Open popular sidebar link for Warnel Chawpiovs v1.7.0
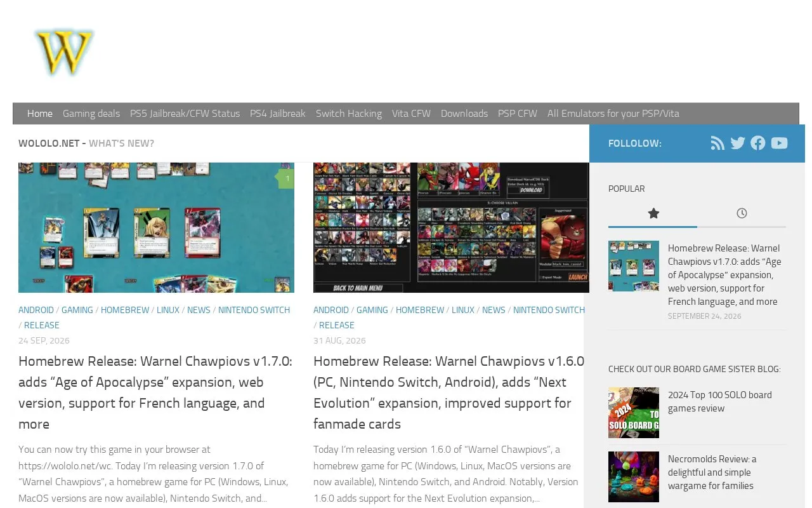The height and width of the screenshot is (508, 812). pos(724,275)
